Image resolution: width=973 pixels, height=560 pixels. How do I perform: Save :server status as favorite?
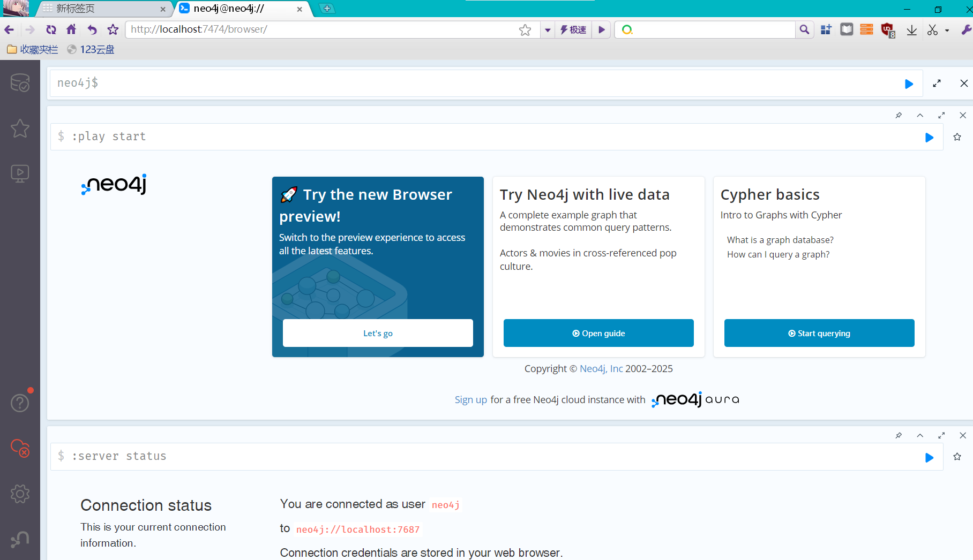[x=957, y=457]
